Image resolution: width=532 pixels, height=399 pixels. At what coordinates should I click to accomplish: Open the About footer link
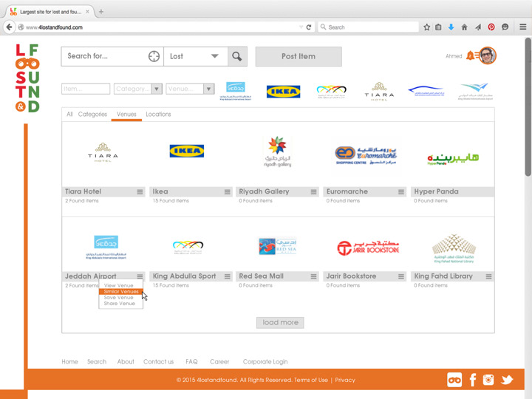tap(126, 361)
